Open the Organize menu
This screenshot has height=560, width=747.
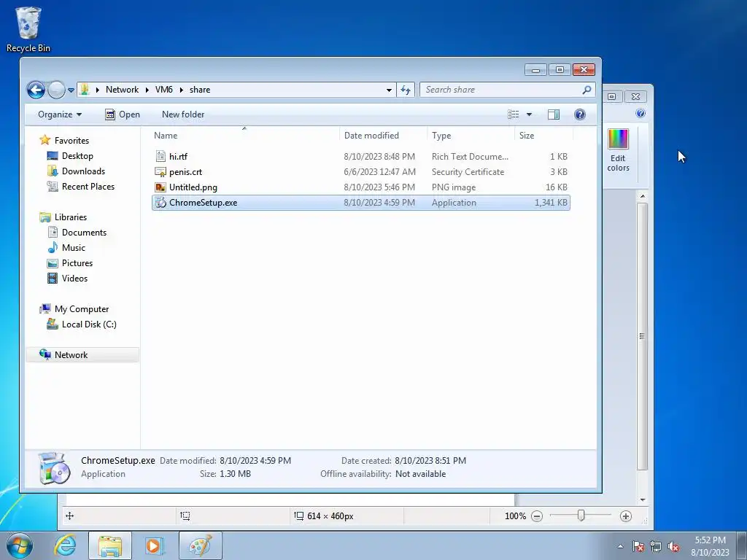coord(60,114)
